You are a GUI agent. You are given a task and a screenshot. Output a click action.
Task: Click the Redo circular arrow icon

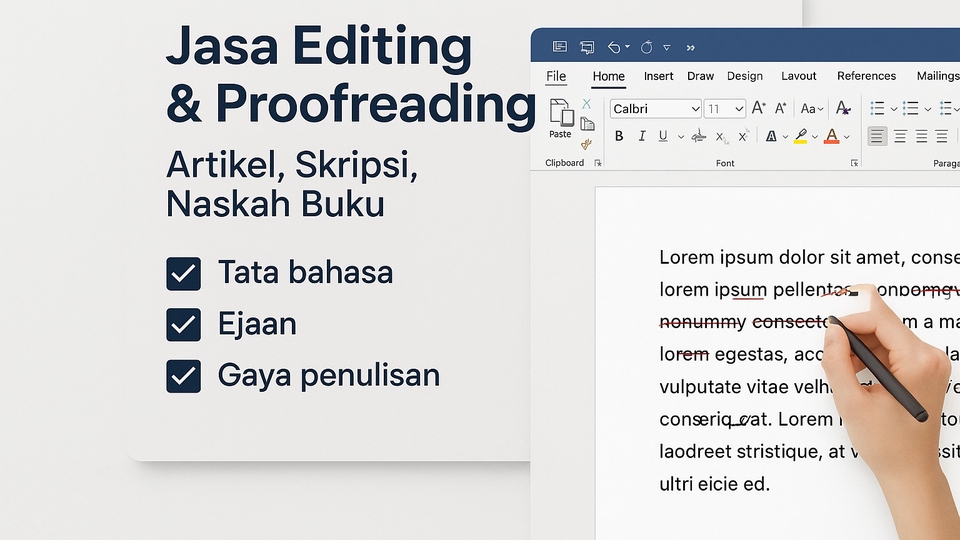[x=647, y=47]
